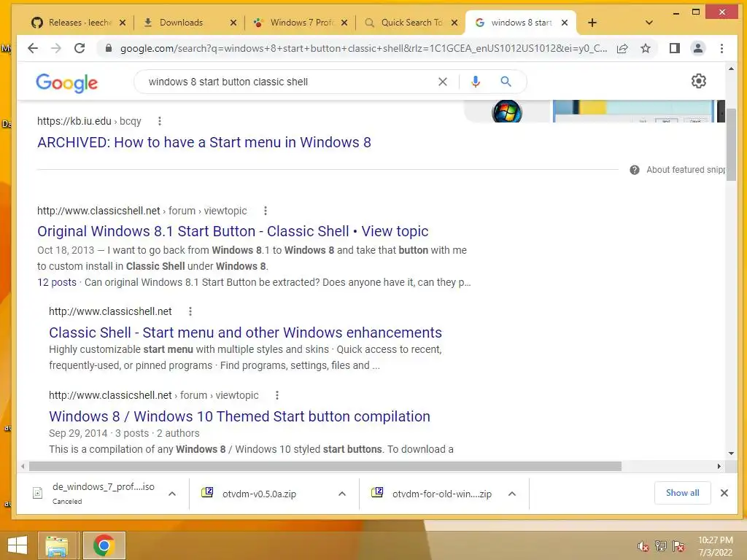
Task: Click the Google search input field
Action: [286, 82]
